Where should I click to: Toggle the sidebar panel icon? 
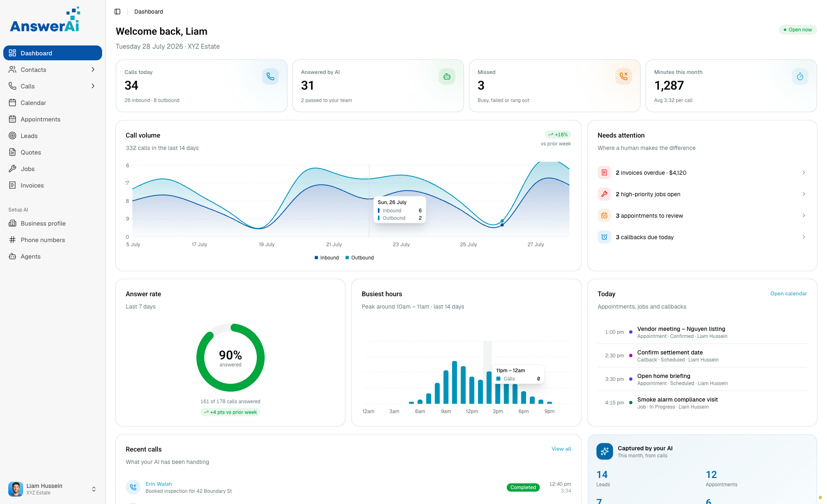[x=117, y=12]
